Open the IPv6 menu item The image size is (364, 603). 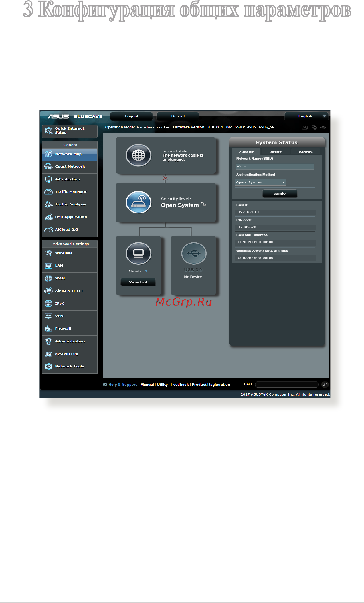pos(70,303)
